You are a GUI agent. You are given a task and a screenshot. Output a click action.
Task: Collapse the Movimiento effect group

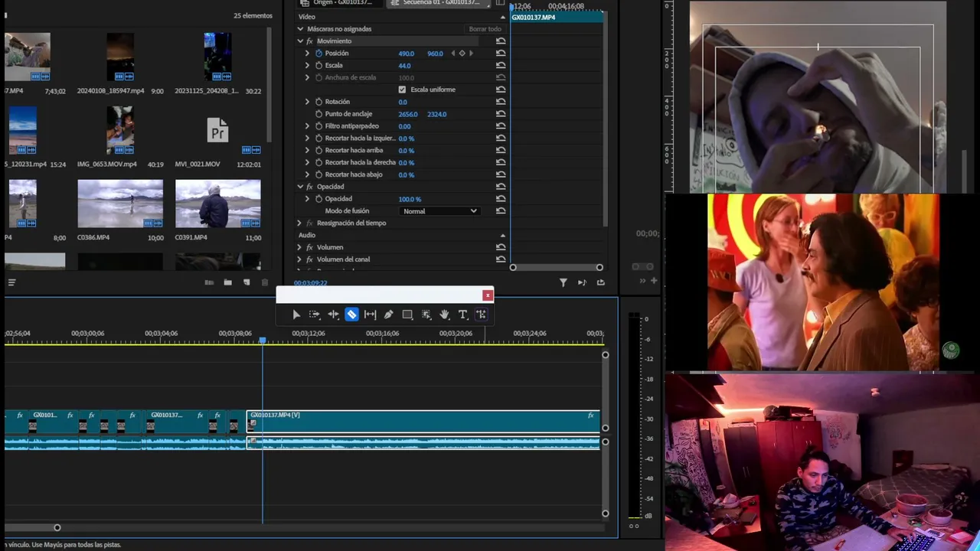coord(300,41)
